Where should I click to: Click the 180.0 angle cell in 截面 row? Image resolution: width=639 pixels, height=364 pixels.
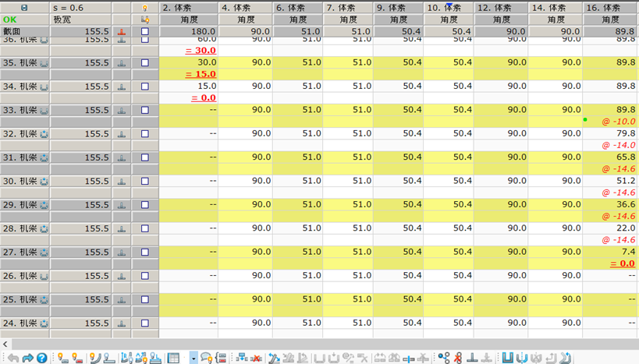(189, 31)
